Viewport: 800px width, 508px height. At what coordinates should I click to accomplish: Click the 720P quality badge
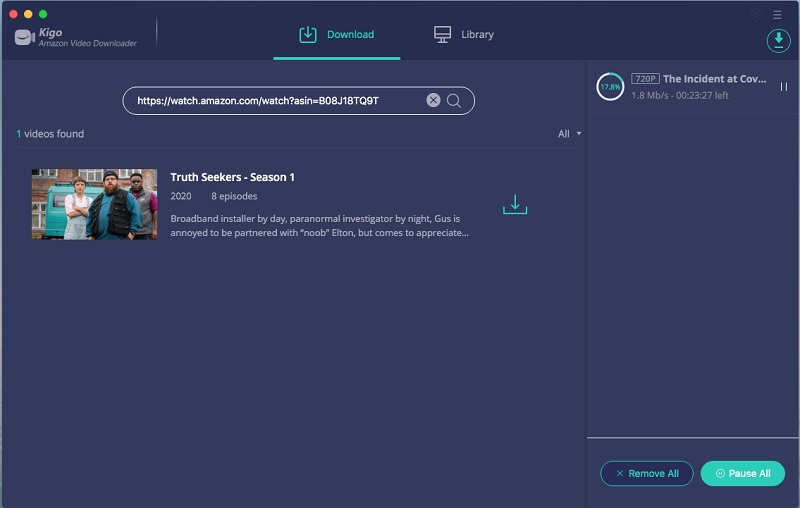coord(645,79)
